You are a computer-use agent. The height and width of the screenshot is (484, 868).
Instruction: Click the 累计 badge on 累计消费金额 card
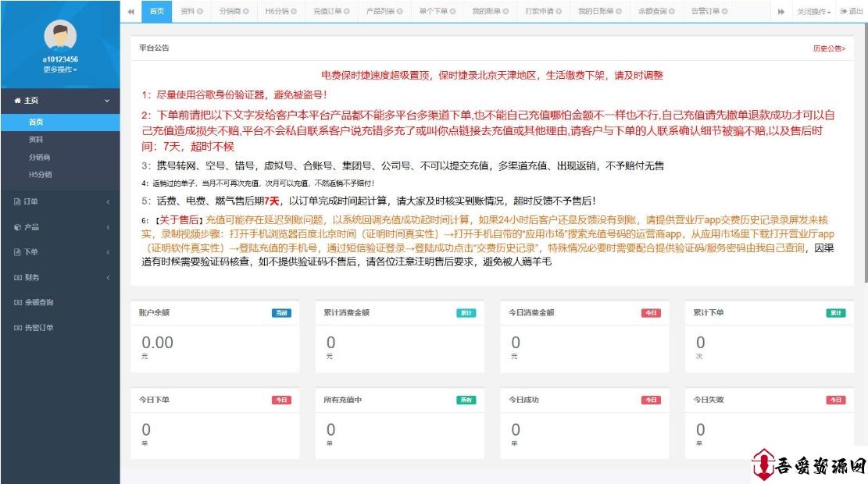tap(466, 313)
